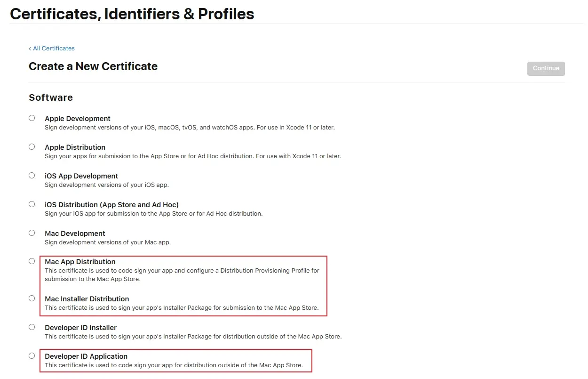Select the Developer ID Application radio button
The image size is (588, 379).
click(x=32, y=356)
